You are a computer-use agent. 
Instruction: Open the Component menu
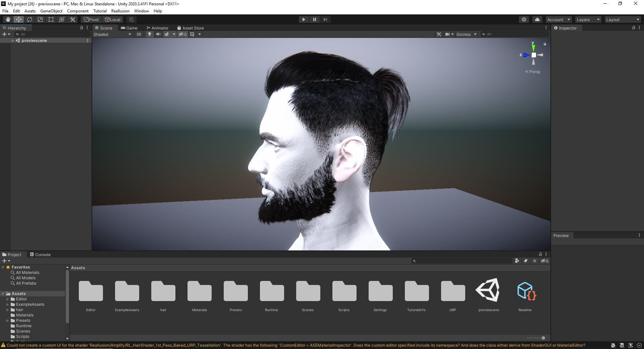(x=78, y=11)
